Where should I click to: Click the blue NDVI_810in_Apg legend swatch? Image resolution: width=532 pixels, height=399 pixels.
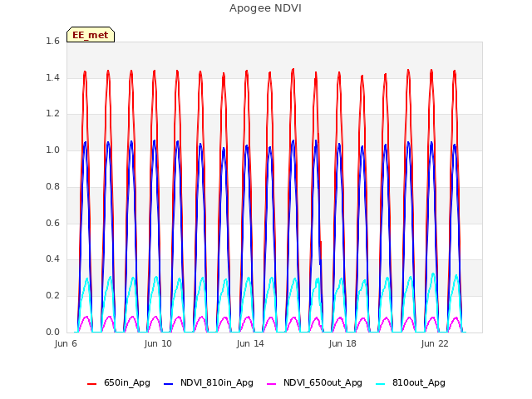click(168, 384)
